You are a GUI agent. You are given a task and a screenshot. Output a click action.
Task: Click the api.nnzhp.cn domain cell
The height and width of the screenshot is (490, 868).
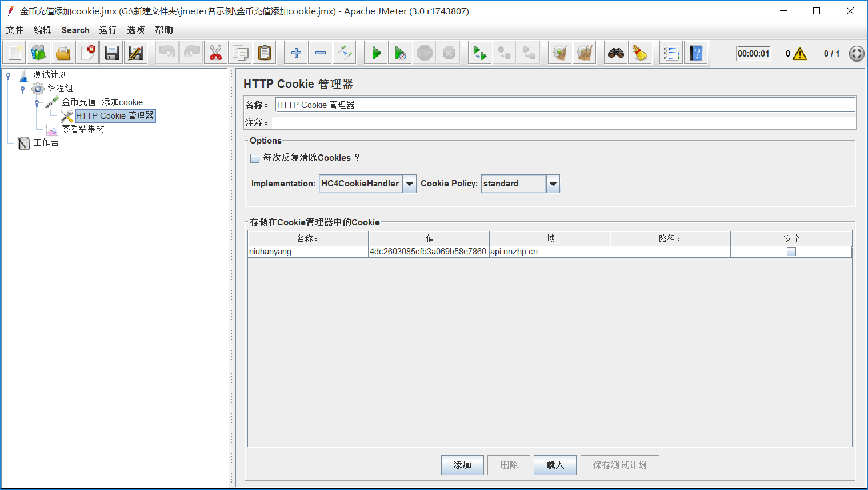(549, 252)
